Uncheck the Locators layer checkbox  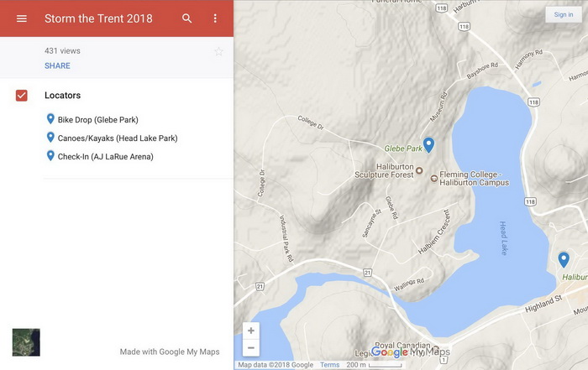pyautogui.click(x=22, y=96)
